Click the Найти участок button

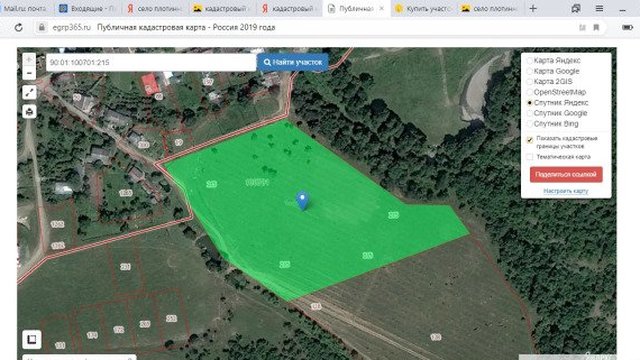pyautogui.click(x=293, y=62)
